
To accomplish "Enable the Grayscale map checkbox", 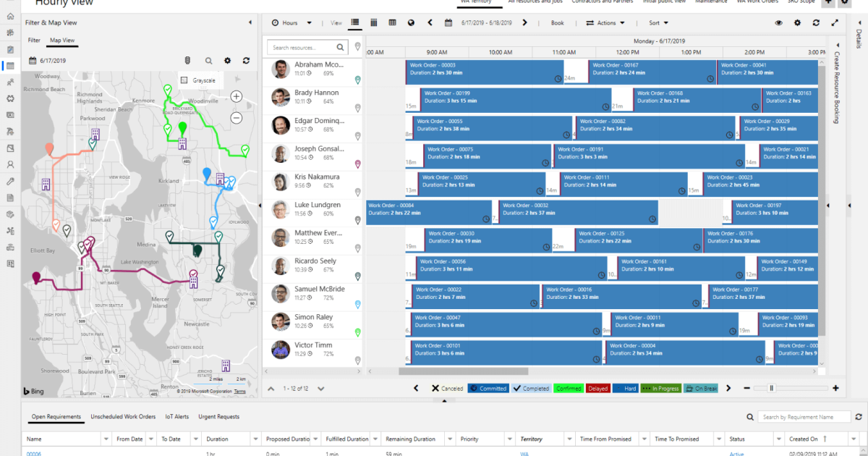I will point(184,80).
